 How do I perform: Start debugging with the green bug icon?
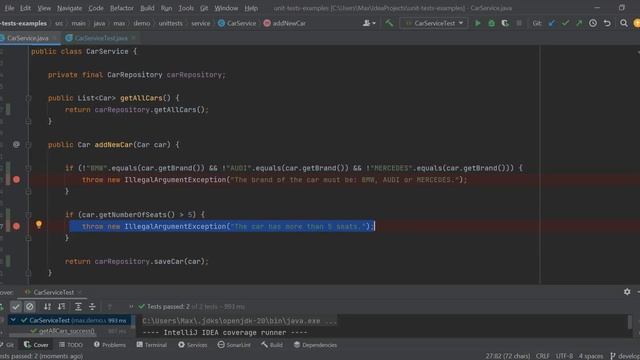[491, 23]
